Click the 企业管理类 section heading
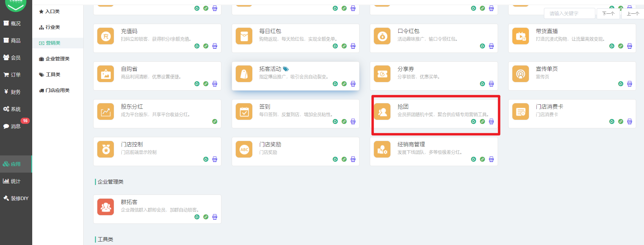The width and height of the screenshot is (644, 245). [110, 182]
